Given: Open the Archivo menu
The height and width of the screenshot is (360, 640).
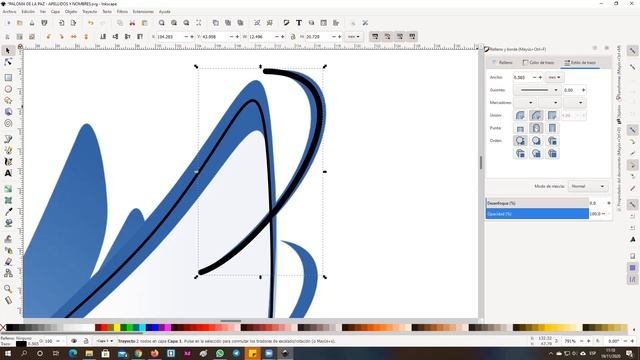Looking at the screenshot, I should pyautogui.click(x=9, y=12).
